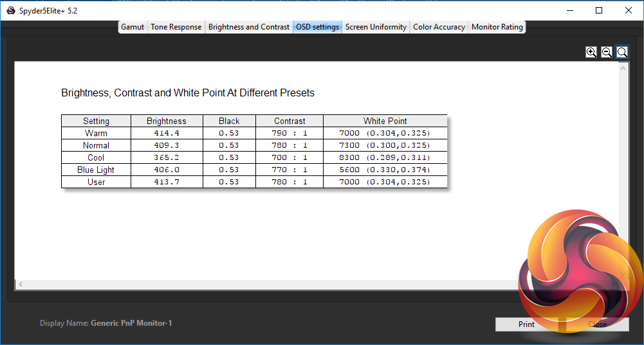Screen dimensions: 644x345
Task: View the Monitor Rating tab
Action: click(497, 27)
